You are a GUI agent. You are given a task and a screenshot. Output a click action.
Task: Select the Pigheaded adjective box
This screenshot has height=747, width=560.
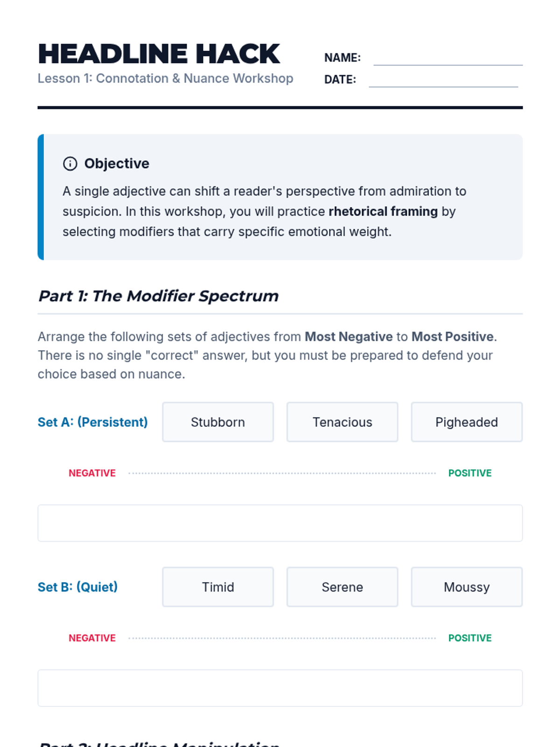pos(467,422)
